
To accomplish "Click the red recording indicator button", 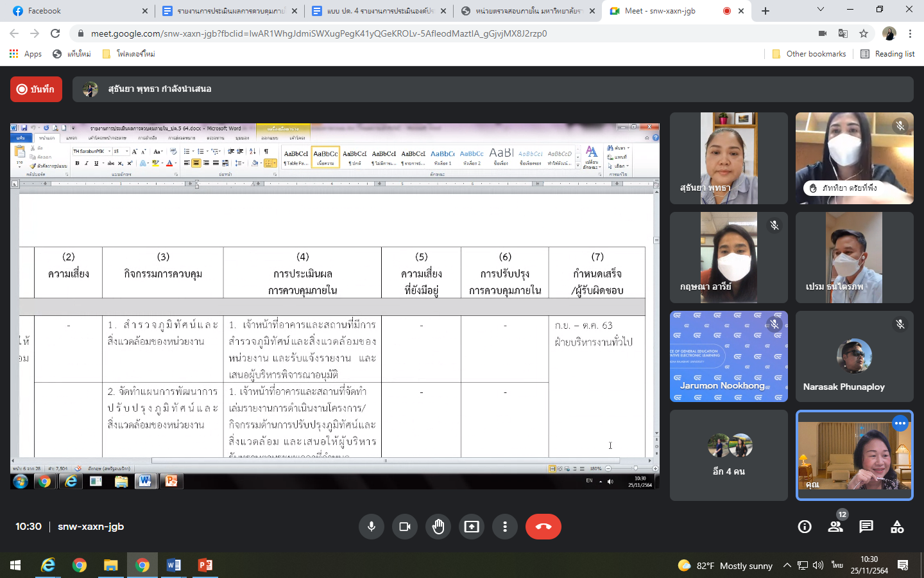I will click(36, 89).
